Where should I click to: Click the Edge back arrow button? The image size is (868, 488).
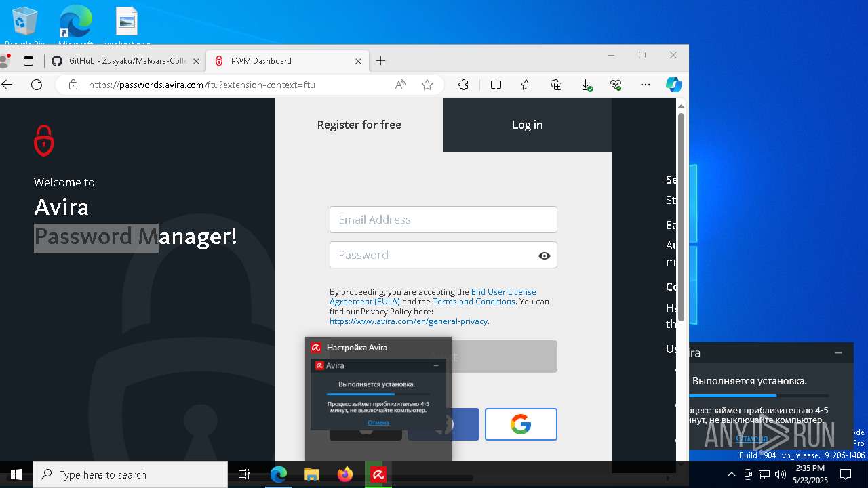(7, 85)
